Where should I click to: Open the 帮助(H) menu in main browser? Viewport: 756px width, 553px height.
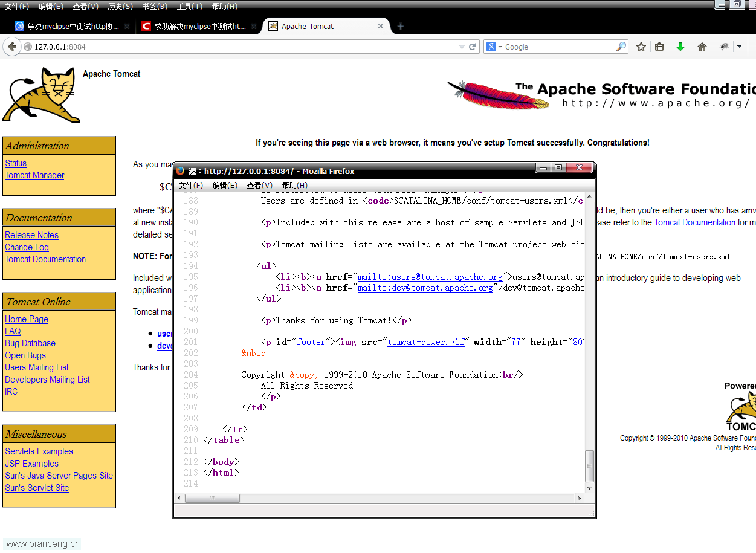point(224,7)
